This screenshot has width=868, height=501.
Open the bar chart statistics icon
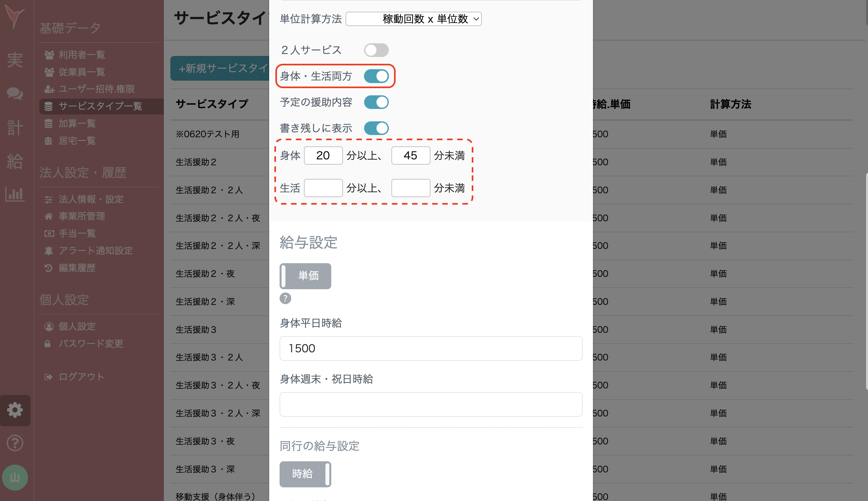[x=15, y=195]
